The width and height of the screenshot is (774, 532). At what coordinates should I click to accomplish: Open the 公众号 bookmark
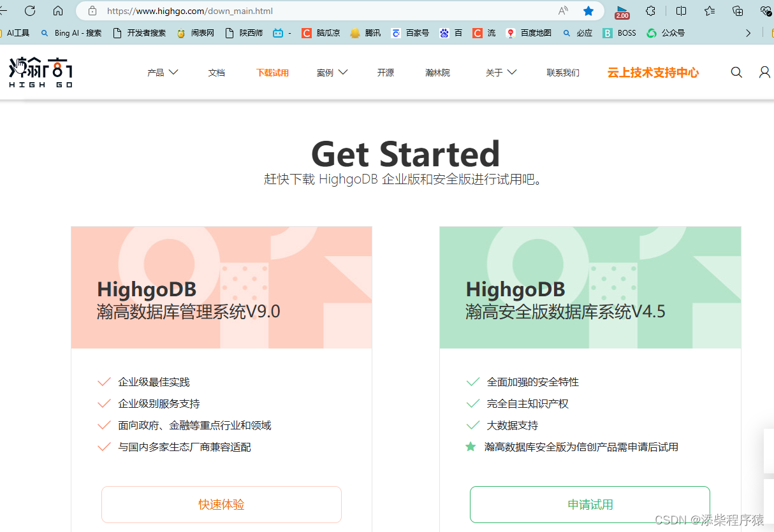[666, 33]
